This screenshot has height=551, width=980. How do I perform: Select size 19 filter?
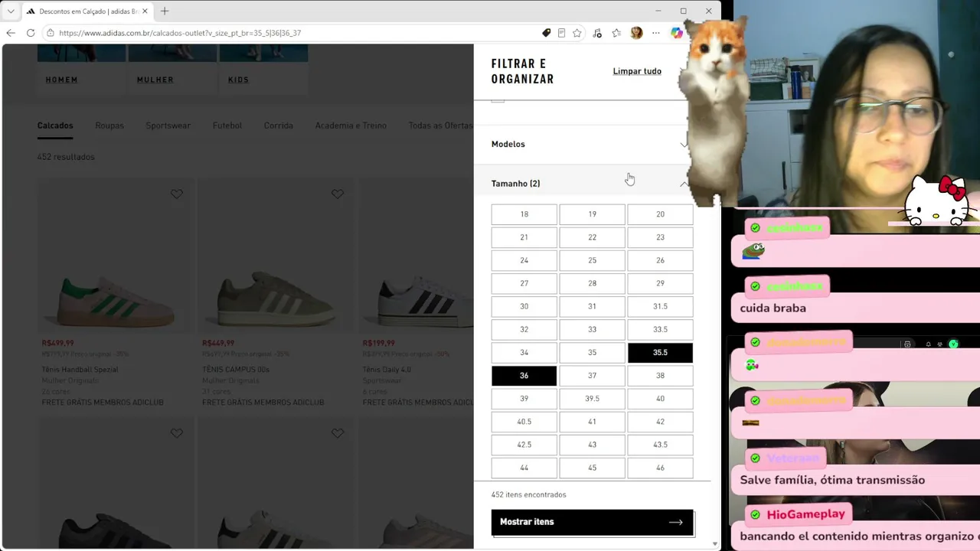[x=592, y=214]
